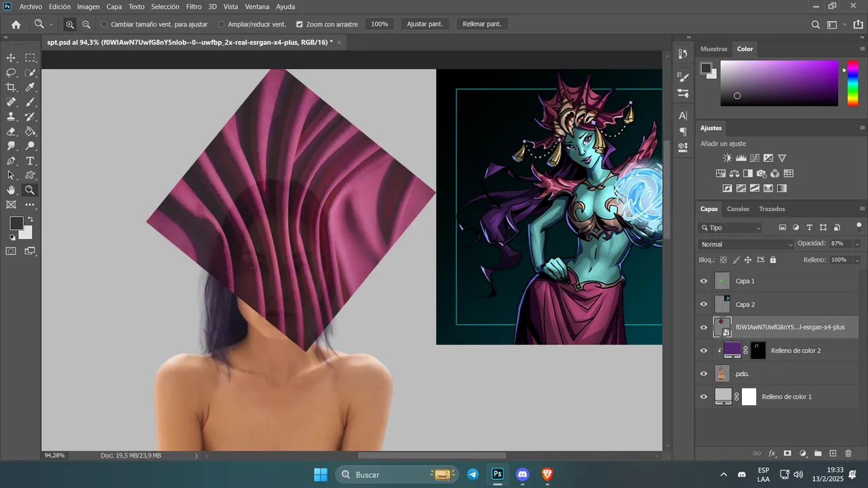Delete layer with the trash icon
Screen dimensions: 868x488
click(848, 453)
